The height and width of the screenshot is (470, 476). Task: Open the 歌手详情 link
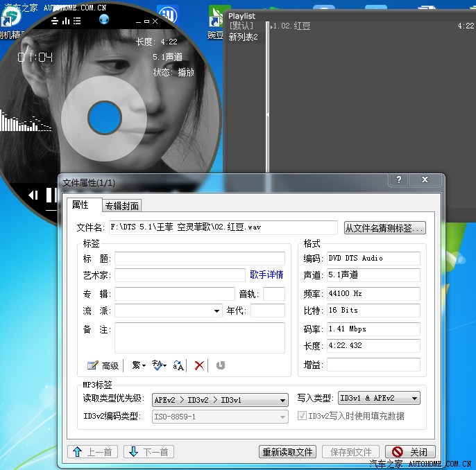pyautogui.click(x=266, y=275)
